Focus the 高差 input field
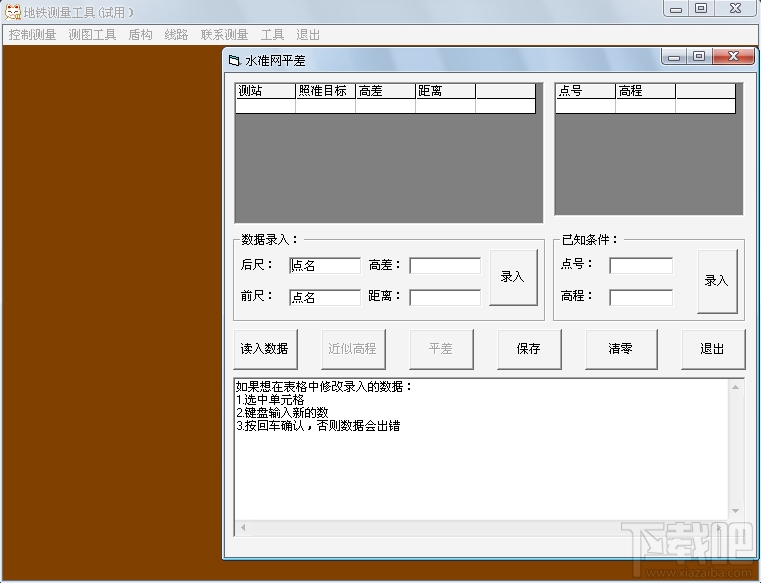The height and width of the screenshot is (583, 761). tap(445, 266)
